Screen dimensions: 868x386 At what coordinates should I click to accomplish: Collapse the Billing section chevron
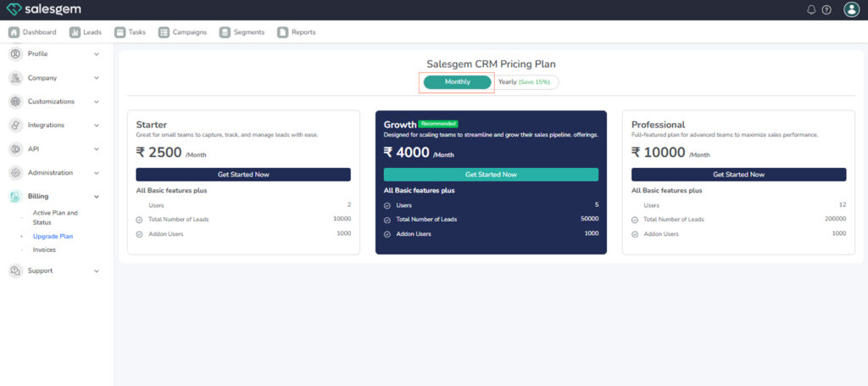97,197
